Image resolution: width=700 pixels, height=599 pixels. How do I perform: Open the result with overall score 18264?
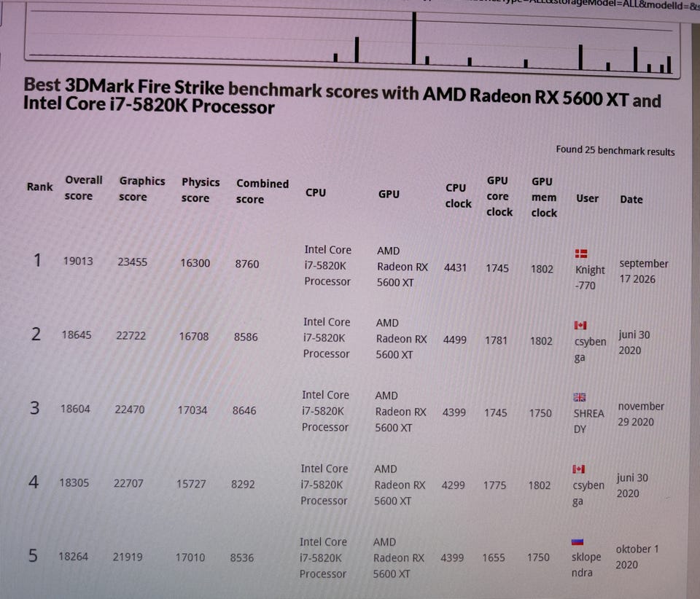click(73, 556)
